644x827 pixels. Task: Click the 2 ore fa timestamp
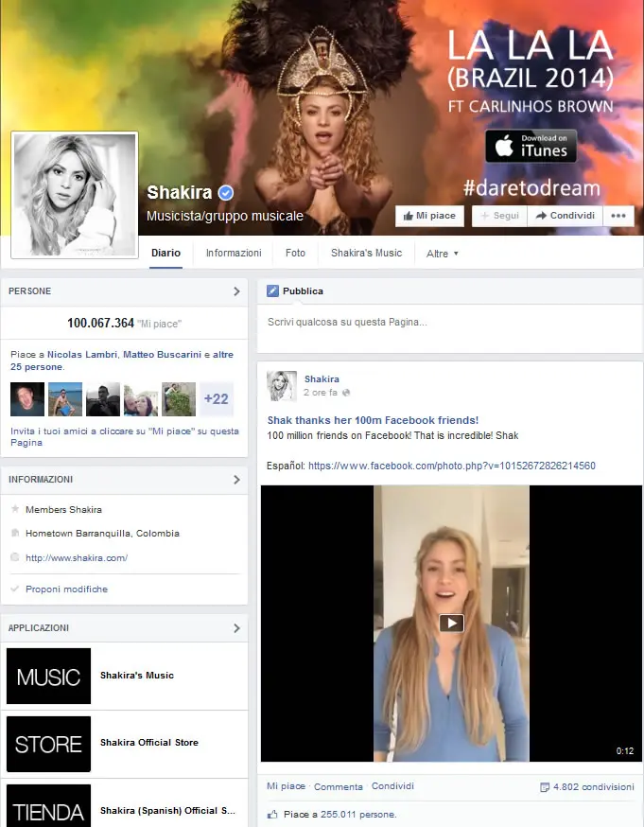point(320,393)
